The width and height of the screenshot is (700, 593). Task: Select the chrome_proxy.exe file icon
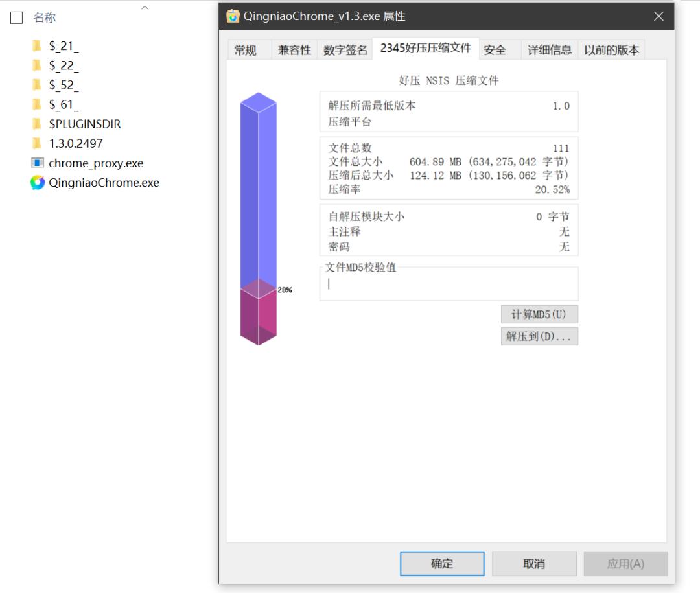click(37, 163)
